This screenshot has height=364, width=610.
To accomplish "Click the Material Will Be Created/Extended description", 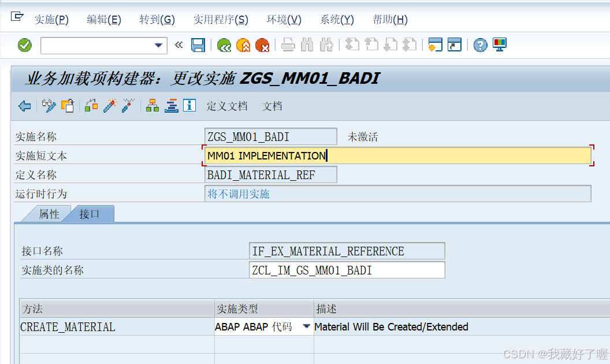I will [391, 327].
